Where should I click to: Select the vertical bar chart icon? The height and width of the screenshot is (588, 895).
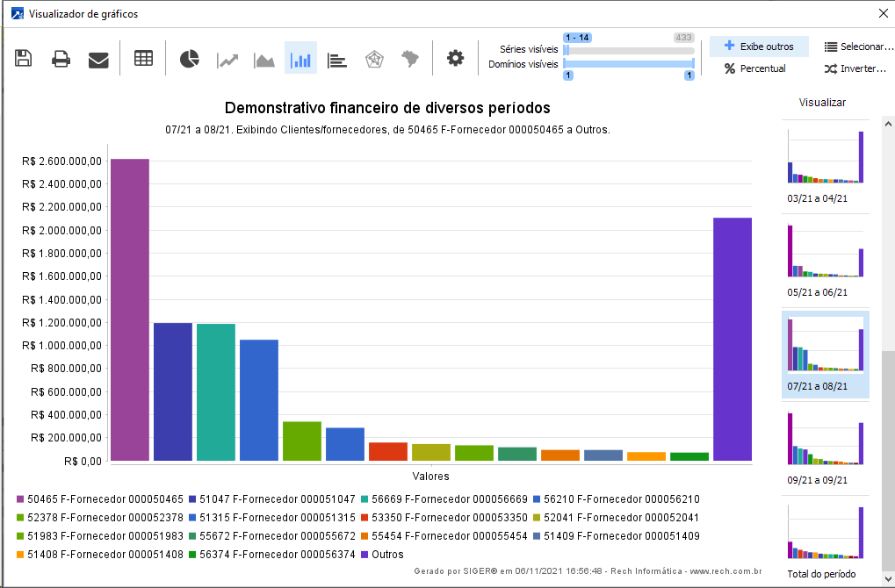pyautogui.click(x=300, y=59)
